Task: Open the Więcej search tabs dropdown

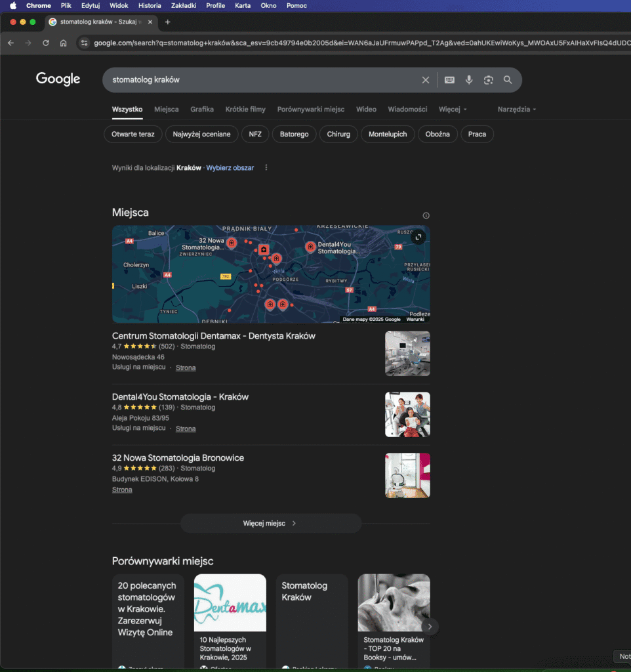Action: [453, 110]
